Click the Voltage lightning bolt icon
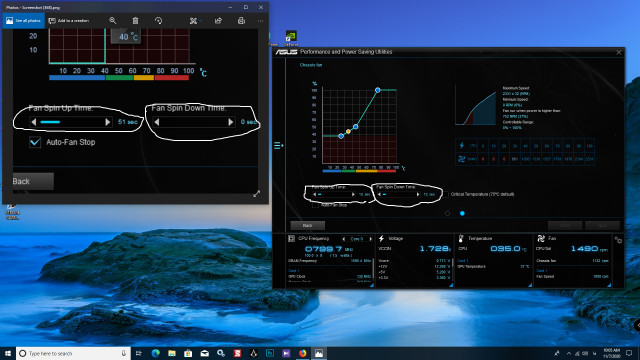 click(381, 238)
